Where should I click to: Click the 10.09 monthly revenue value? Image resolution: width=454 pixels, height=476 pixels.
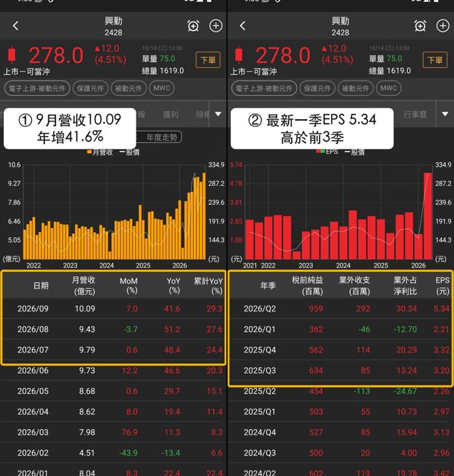[85, 309]
